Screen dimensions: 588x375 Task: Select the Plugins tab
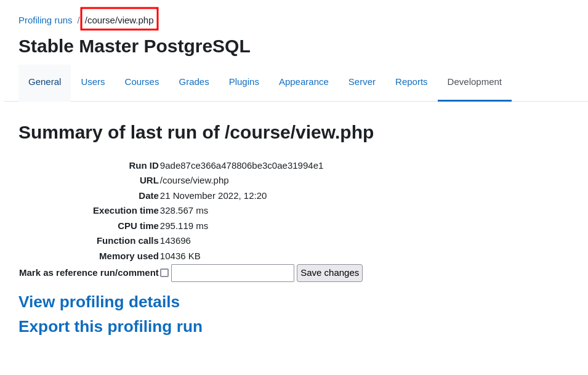point(244,82)
